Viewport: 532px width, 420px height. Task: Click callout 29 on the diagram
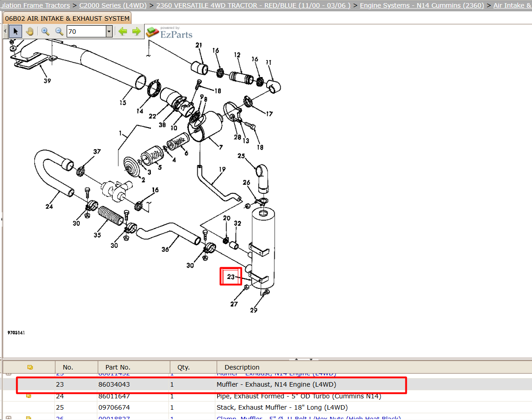point(254,310)
